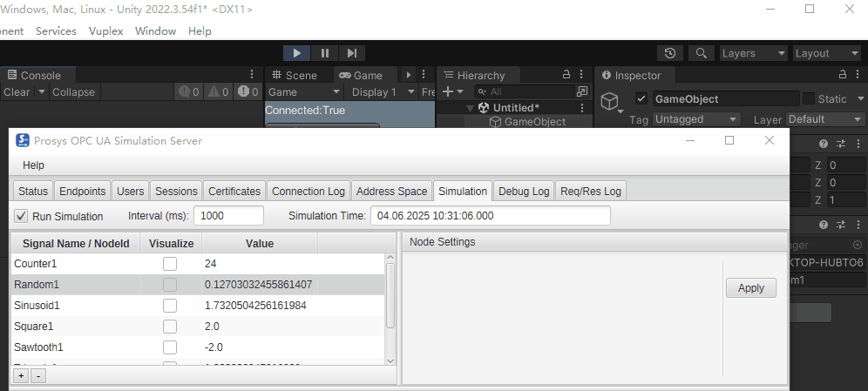Open the Tag Untagged dropdown
This screenshot has width=868, height=391.
tap(696, 119)
